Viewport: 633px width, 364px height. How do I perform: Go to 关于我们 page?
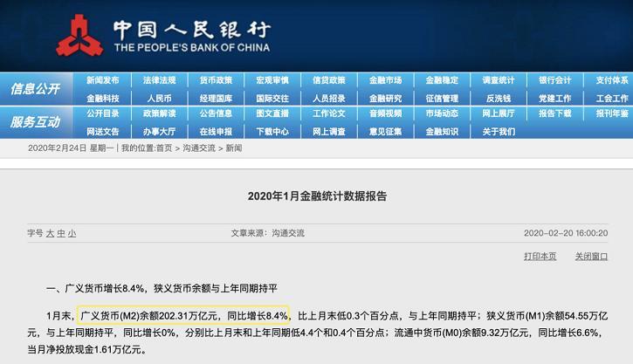499,132
